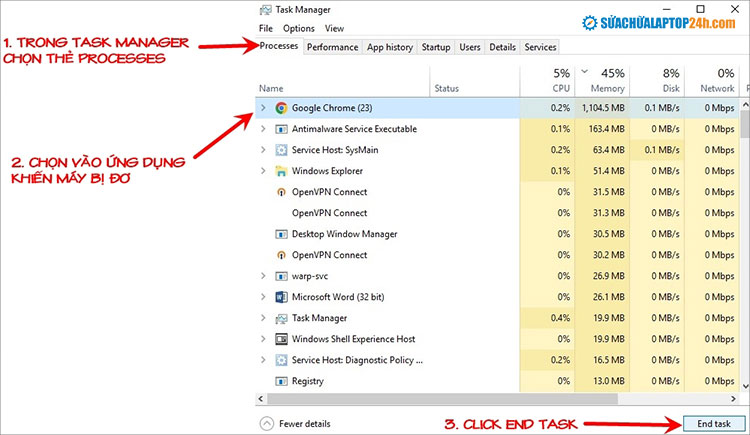This screenshot has width=750, height=435.
Task: Click the 26.9 MB warp-svc memory value
Action: pyautogui.click(x=609, y=276)
